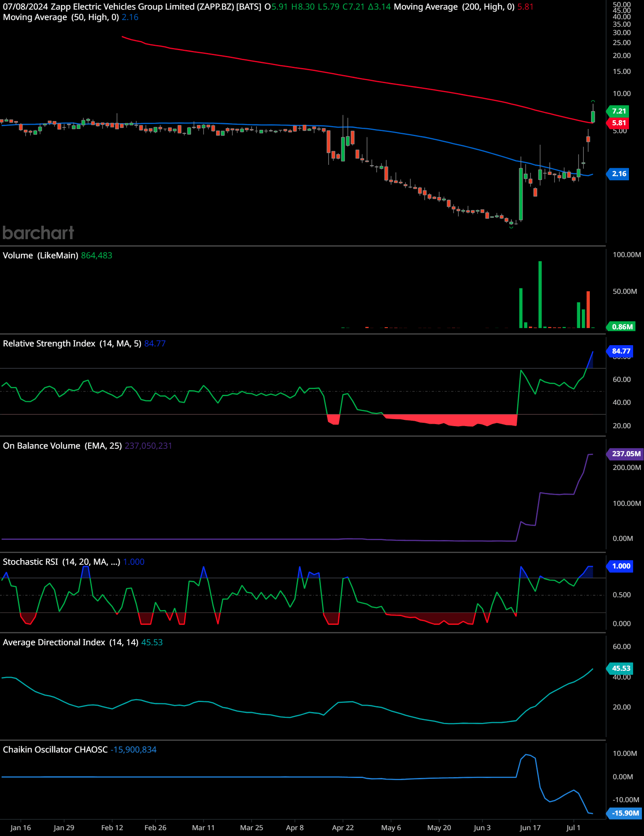The image size is (644, 836).
Task: Click the C7.21 close value in header
Action: [354, 7]
